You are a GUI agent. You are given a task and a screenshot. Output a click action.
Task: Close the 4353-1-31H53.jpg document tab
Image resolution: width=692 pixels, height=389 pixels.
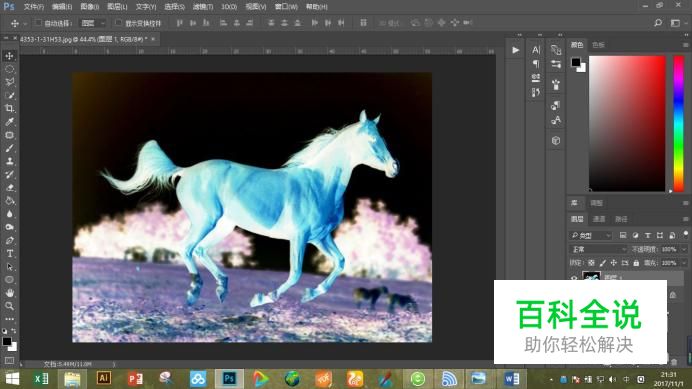click(153, 39)
